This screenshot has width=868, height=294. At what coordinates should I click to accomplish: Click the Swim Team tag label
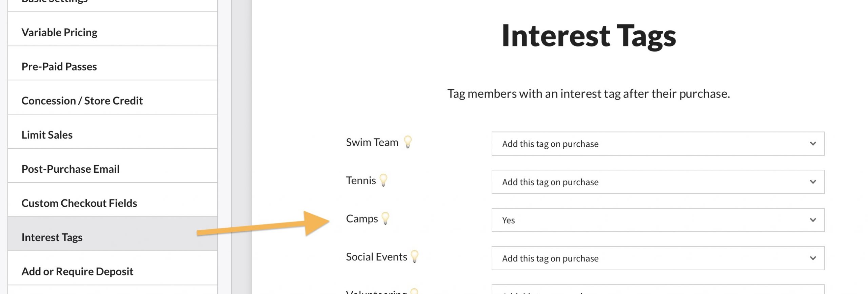tap(372, 142)
